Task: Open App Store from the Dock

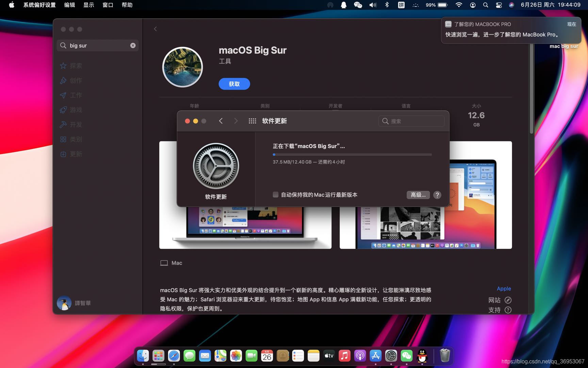Action: pos(376,356)
